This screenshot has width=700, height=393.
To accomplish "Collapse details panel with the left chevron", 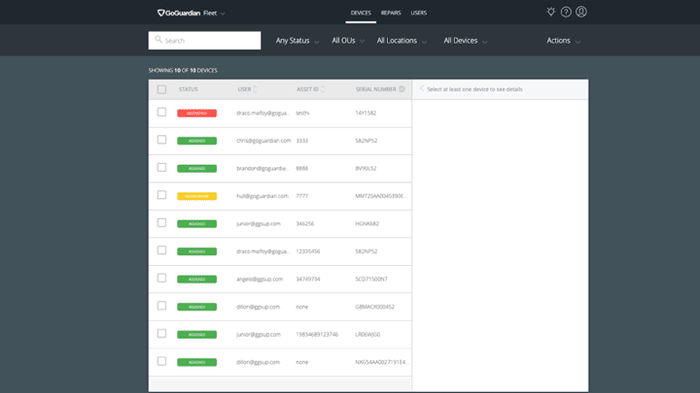I will click(x=421, y=88).
